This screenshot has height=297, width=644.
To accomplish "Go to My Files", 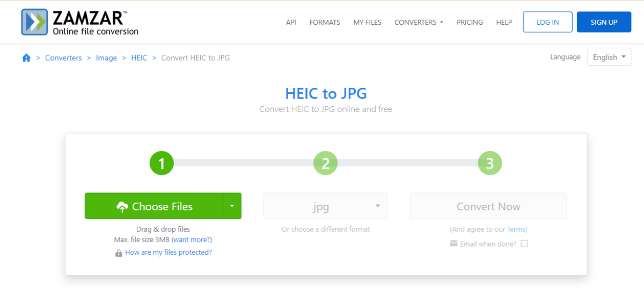I will coord(367,22).
